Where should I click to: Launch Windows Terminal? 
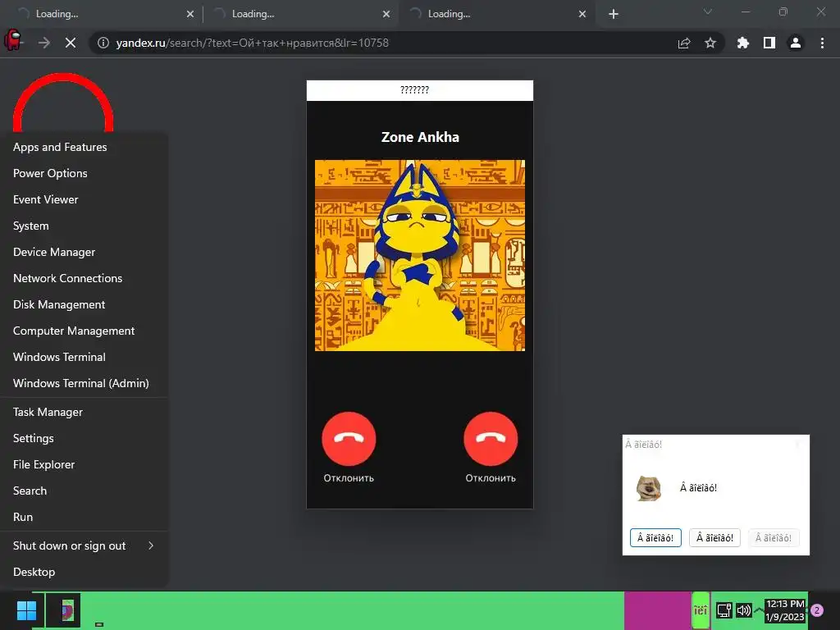click(84, 357)
